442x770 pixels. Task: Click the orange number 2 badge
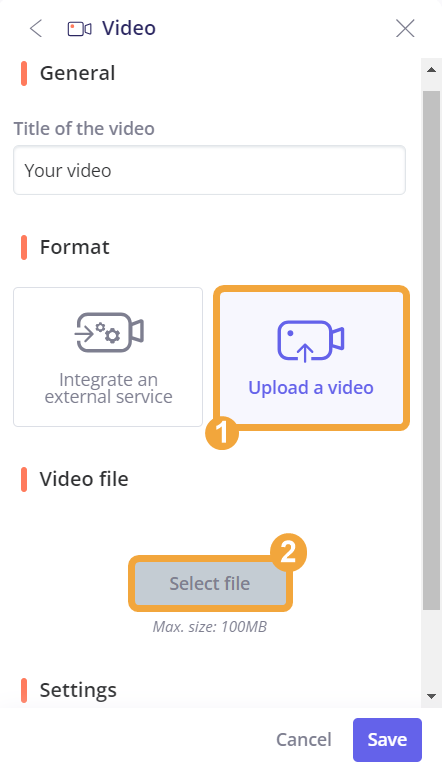coord(288,552)
